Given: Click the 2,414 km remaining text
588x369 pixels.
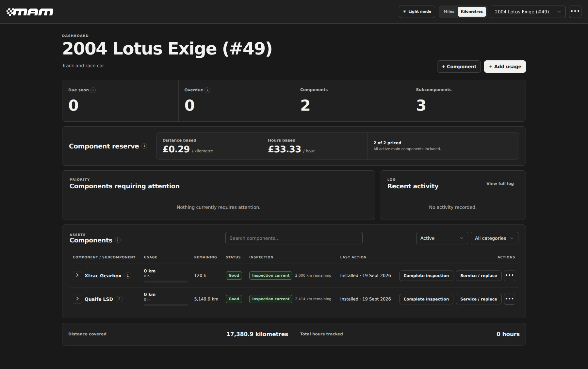Looking at the screenshot, I should tap(313, 299).
